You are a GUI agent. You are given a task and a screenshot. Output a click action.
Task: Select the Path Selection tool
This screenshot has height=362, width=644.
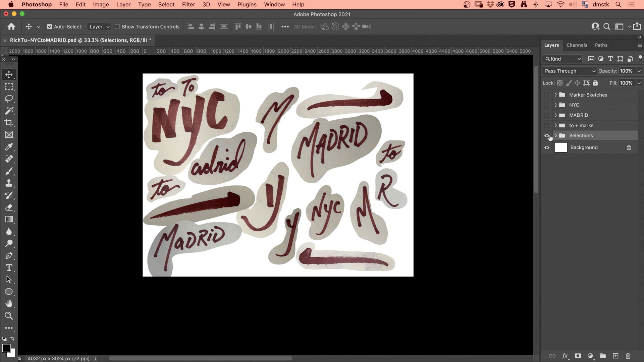click(x=9, y=280)
